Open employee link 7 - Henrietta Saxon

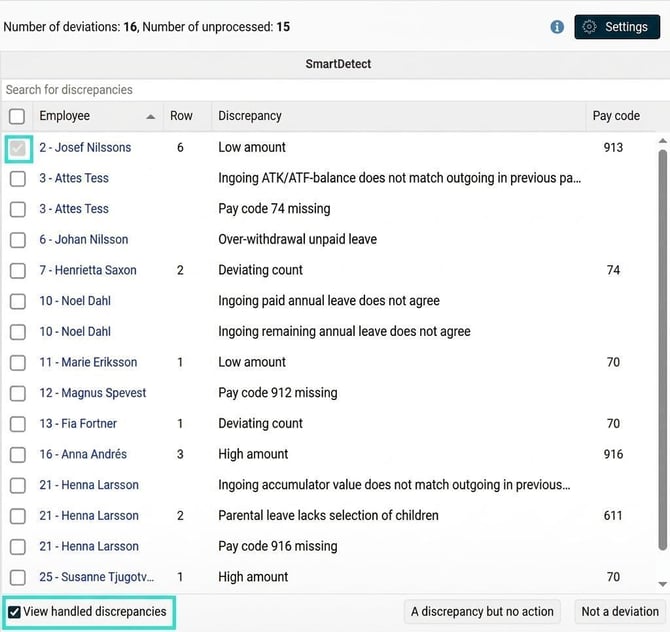tap(88, 270)
